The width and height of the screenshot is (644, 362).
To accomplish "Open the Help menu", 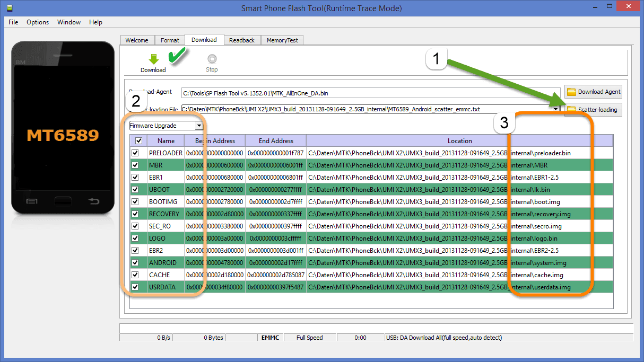I will point(95,22).
